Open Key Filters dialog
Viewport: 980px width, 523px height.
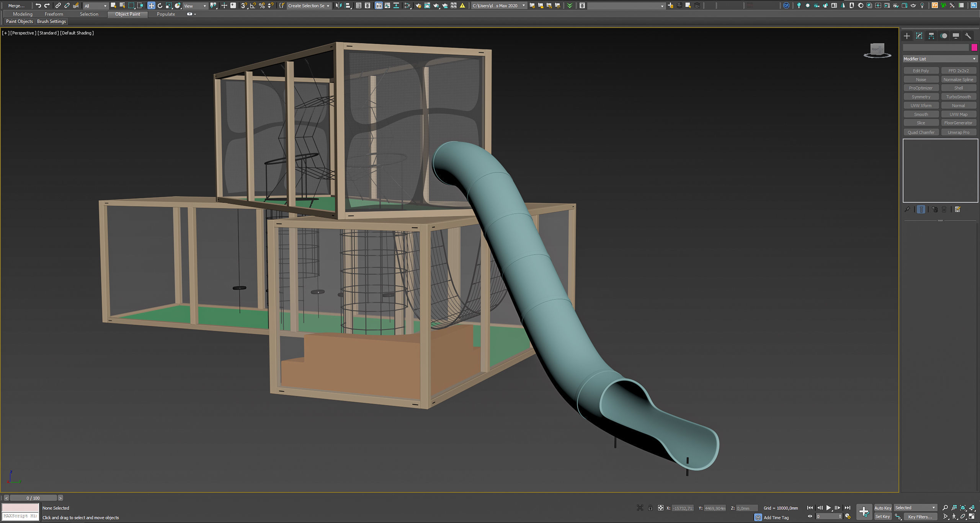[x=920, y=516]
